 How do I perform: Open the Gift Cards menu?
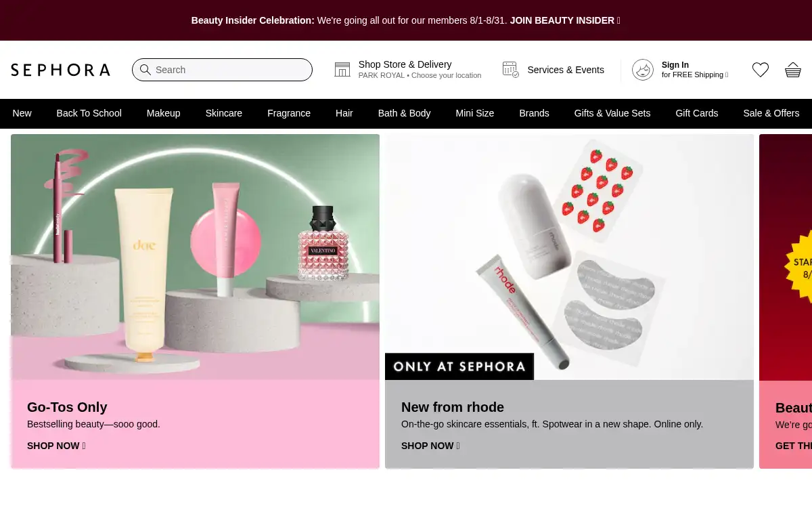[x=697, y=113]
